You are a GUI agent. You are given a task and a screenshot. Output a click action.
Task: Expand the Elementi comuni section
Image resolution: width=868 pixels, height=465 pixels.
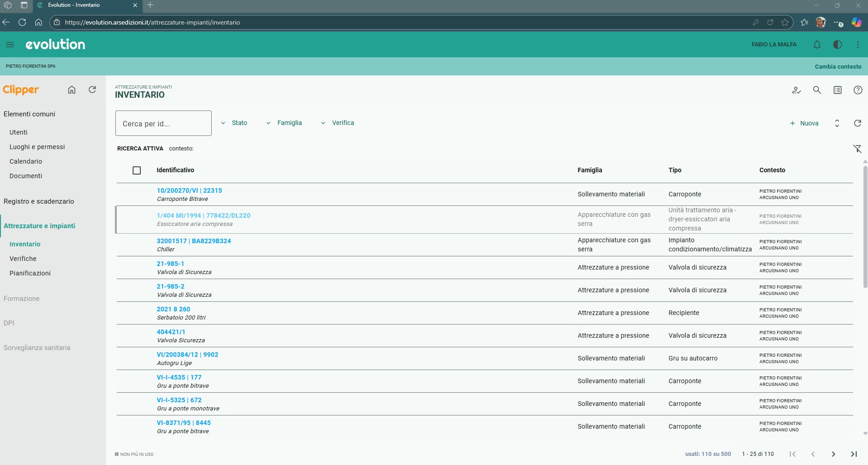pos(30,114)
